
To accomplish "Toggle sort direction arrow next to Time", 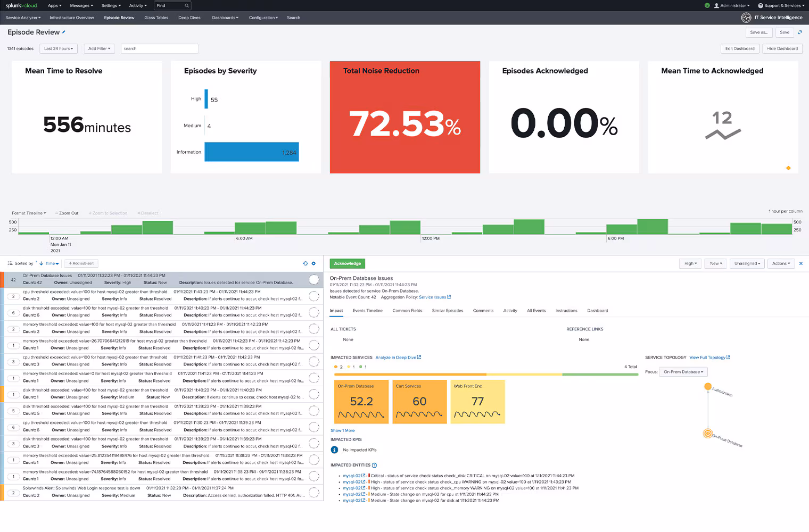I will pos(42,263).
